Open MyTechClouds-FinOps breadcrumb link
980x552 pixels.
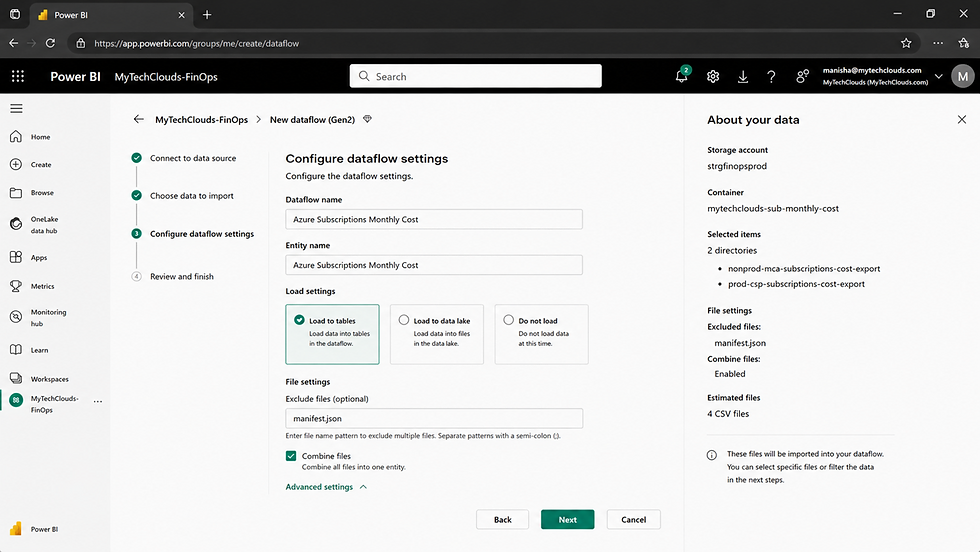click(201, 119)
